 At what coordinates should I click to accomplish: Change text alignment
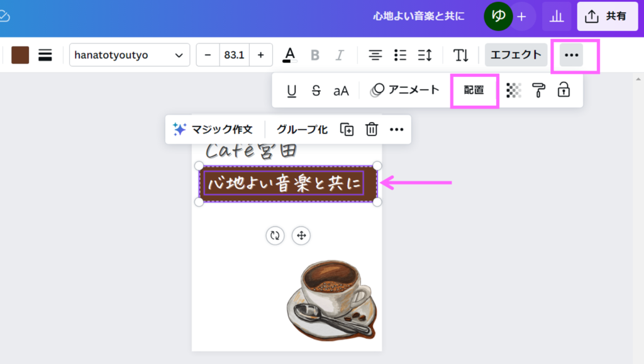pos(375,55)
